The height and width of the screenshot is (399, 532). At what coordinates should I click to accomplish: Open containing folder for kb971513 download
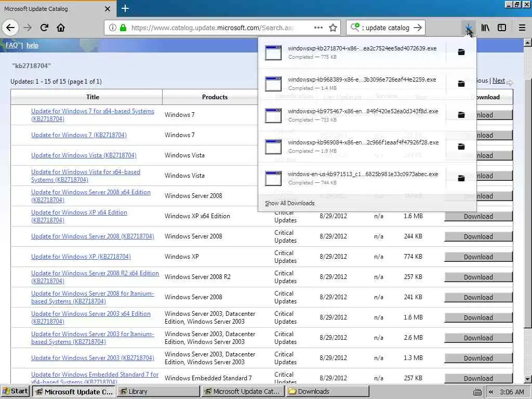point(461,178)
